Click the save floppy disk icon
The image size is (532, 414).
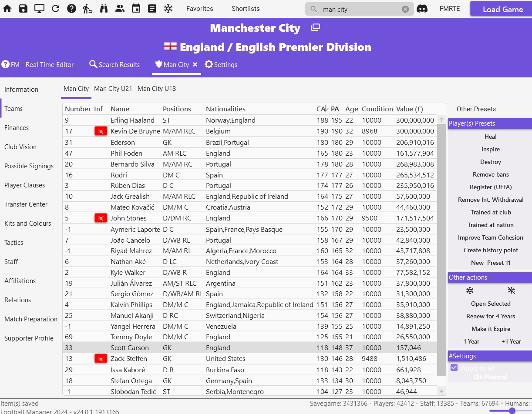click(23, 9)
